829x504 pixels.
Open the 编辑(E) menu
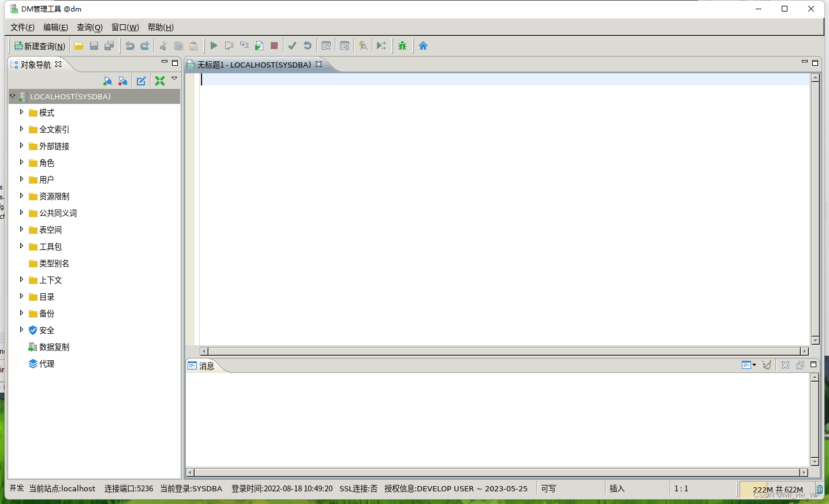(x=55, y=27)
